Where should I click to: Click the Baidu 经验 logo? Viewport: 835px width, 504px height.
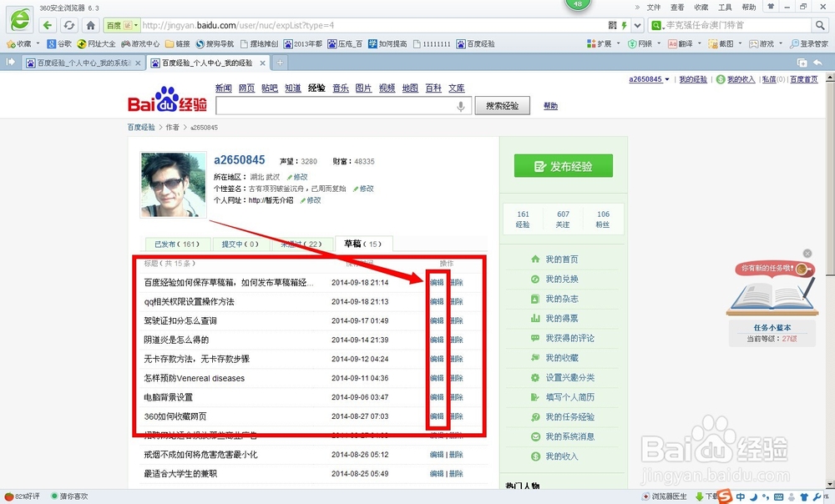[167, 99]
